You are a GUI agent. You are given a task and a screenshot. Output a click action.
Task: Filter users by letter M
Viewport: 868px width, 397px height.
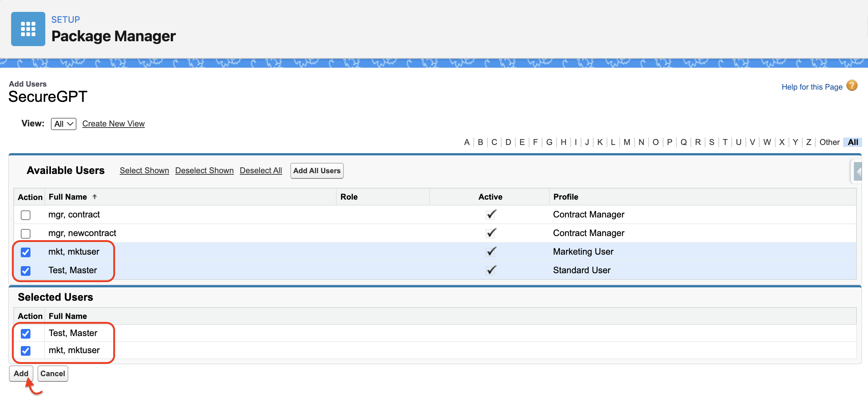(x=627, y=142)
